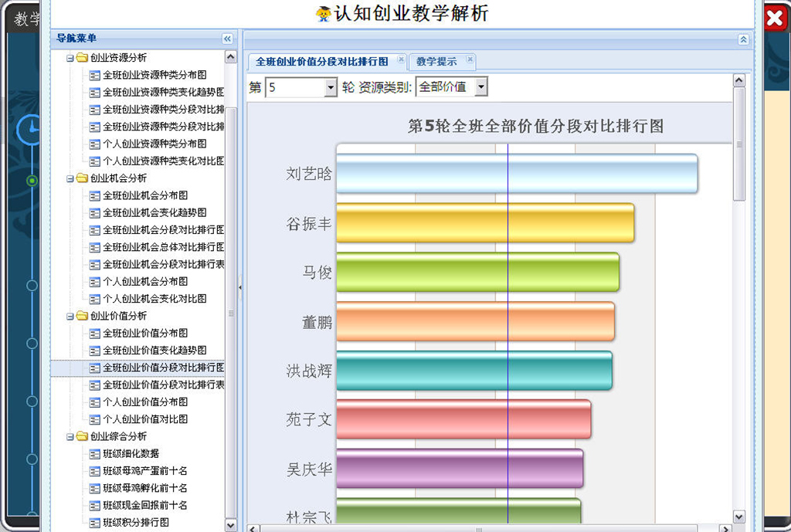Screen dimensions: 791x532
Task: Open 全班创业机会变化趋势图 in the tree
Action: (x=154, y=213)
